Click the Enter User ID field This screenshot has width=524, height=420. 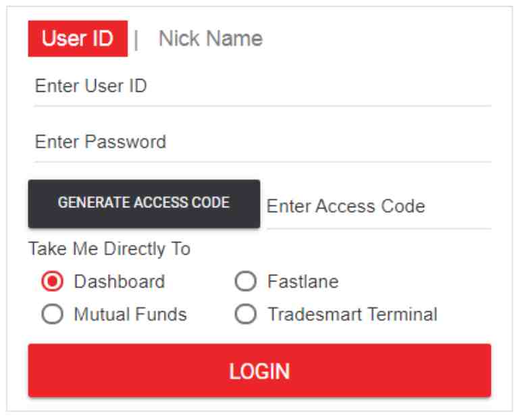coord(262,86)
